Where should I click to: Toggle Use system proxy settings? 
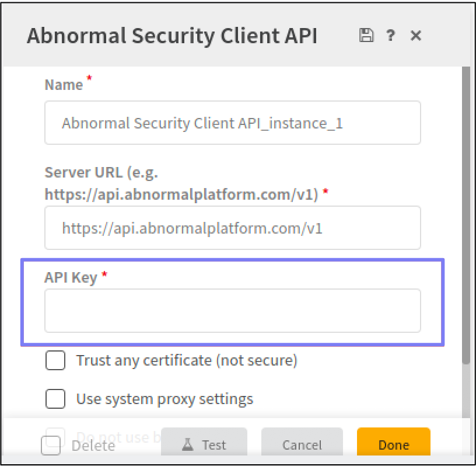pyautogui.click(x=55, y=399)
